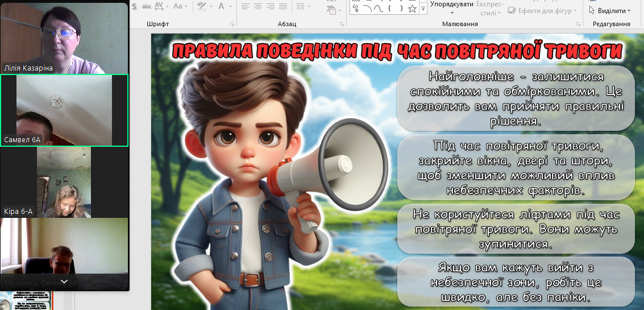644x310 pixels.
Task: Select the Left Brace shape
Action: [x=390, y=8]
